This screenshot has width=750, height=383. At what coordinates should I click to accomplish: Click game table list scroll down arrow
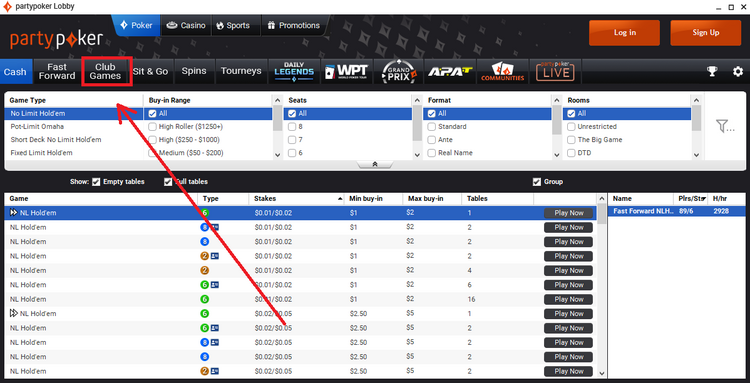tap(602, 373)
